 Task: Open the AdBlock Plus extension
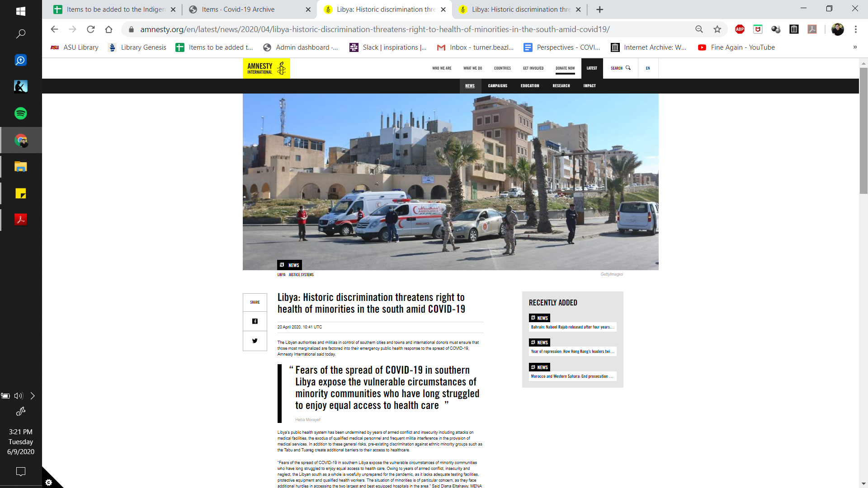pyautogui.click(x=740, y=29)
